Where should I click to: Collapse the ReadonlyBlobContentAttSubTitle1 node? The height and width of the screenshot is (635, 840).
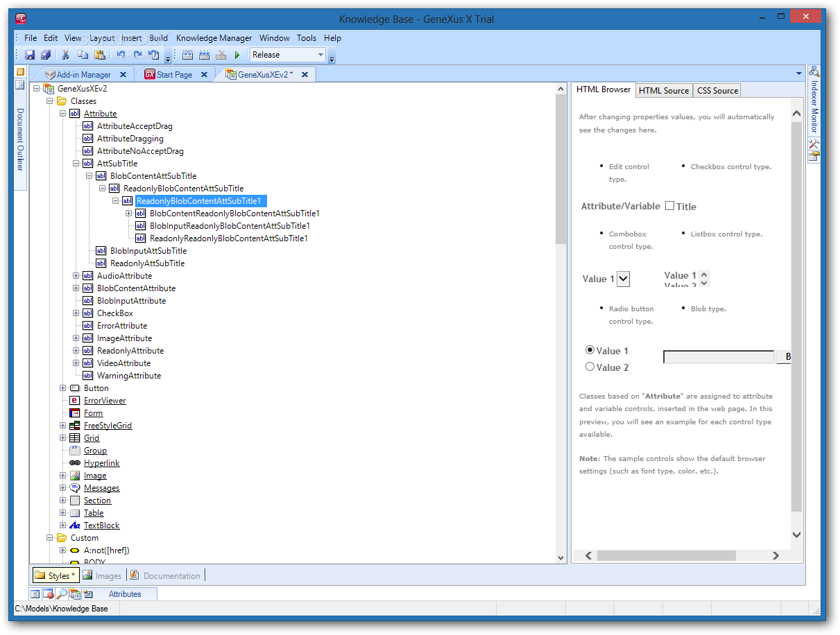tap(116, 201)
